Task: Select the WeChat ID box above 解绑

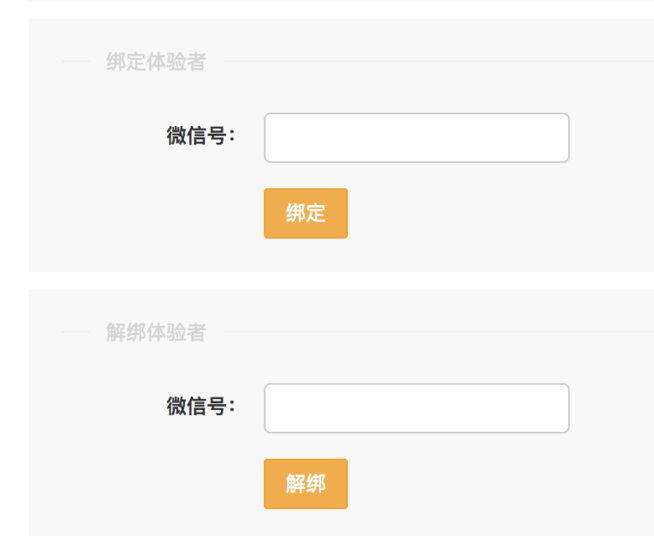Action: point(416,408)
